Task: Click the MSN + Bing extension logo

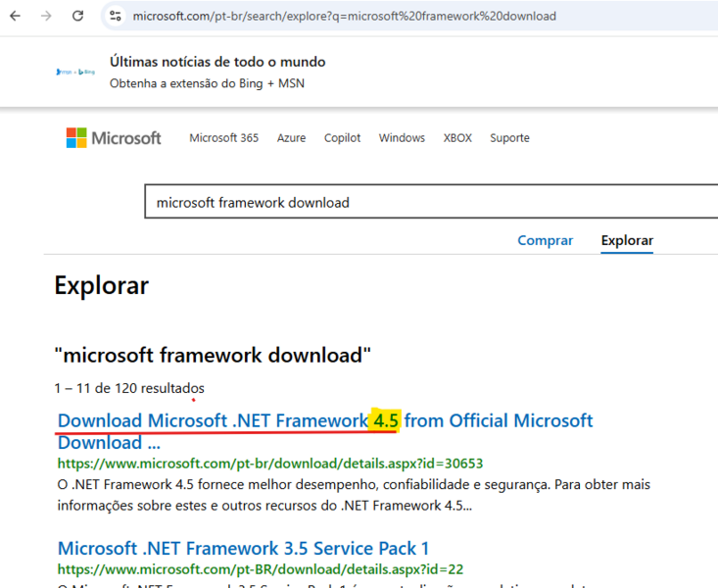Action: pyautogui.click(x=75, y=72)
